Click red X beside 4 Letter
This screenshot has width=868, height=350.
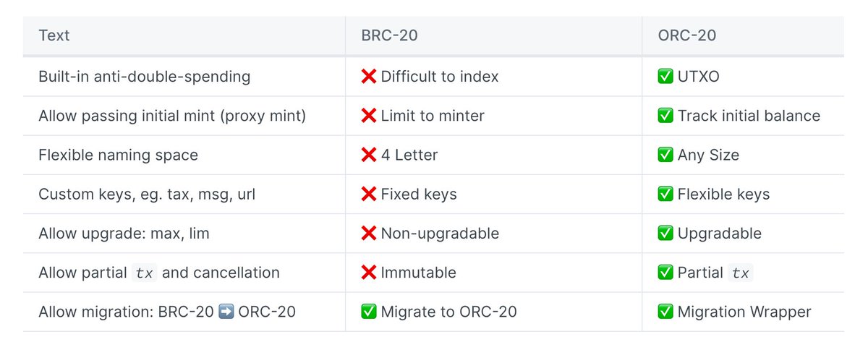[x=369, y=155]
